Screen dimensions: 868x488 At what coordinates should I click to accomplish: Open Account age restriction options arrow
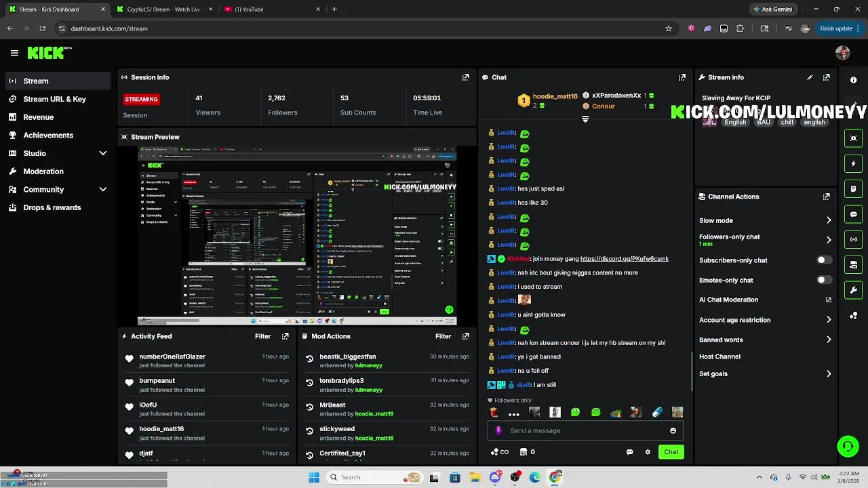(x=829, y=320)
